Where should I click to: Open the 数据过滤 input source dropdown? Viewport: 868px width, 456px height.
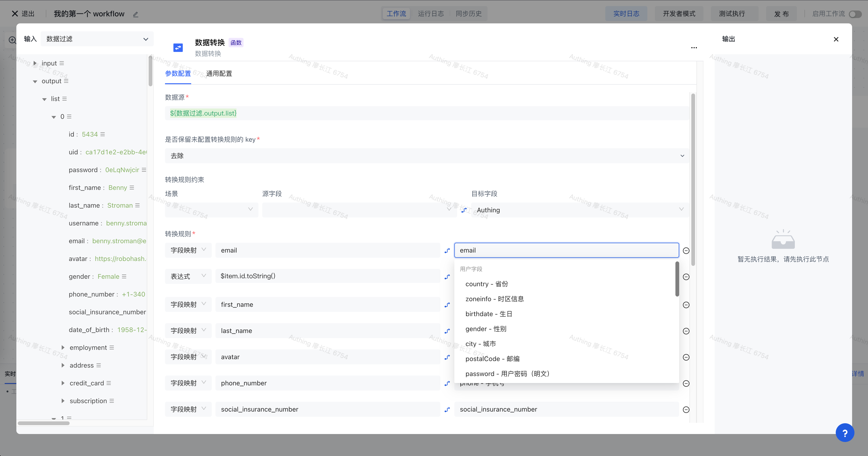(x=97, y=39)
